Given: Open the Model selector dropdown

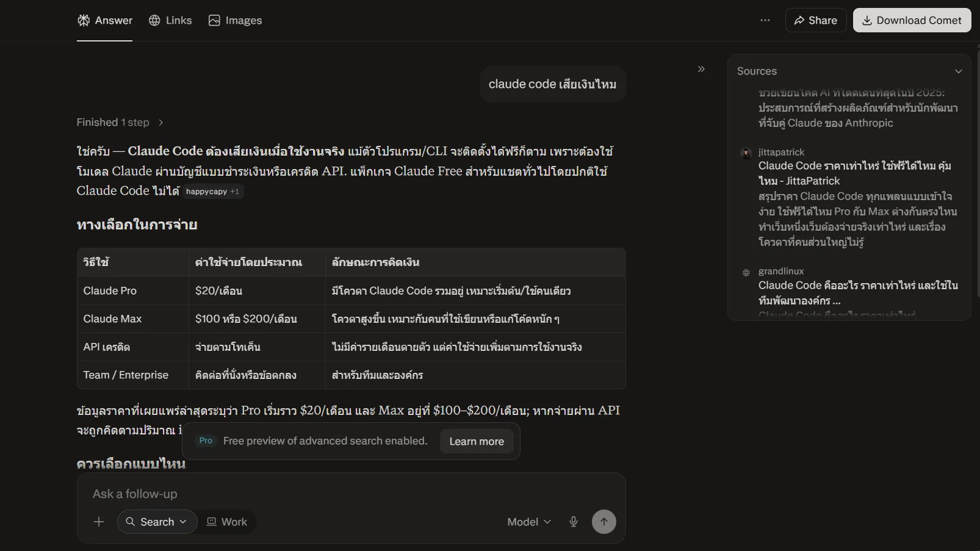Looking at the screenshot, I should tap(529, 522).
